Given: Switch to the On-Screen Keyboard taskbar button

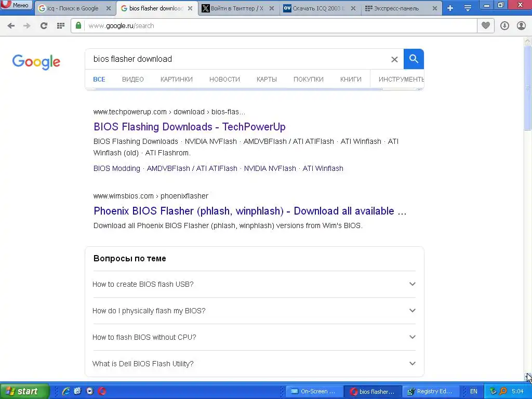Looking at the screenshot, I should coord(314,391).
